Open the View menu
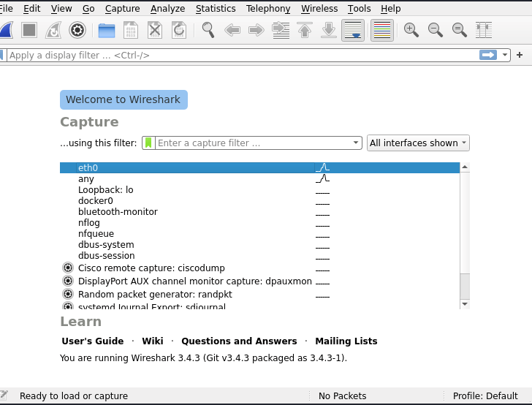This screenshot has height=405, width=532. pos(61,9)
